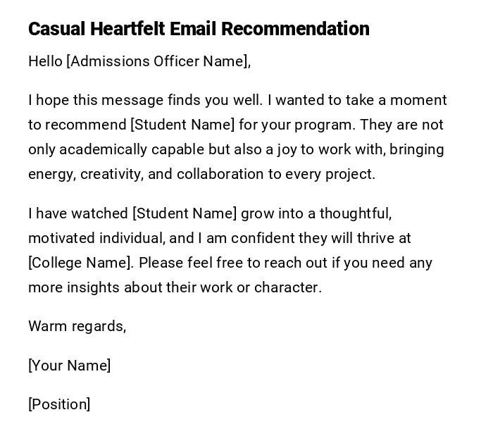Click the word 'Hello' in the greeting
This screenshot has height=448, width=493.
[44, 61]
